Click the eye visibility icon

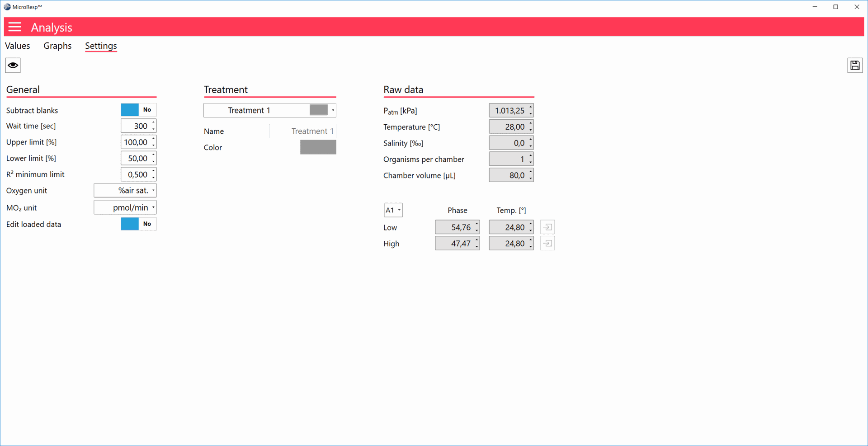point(13,66)
